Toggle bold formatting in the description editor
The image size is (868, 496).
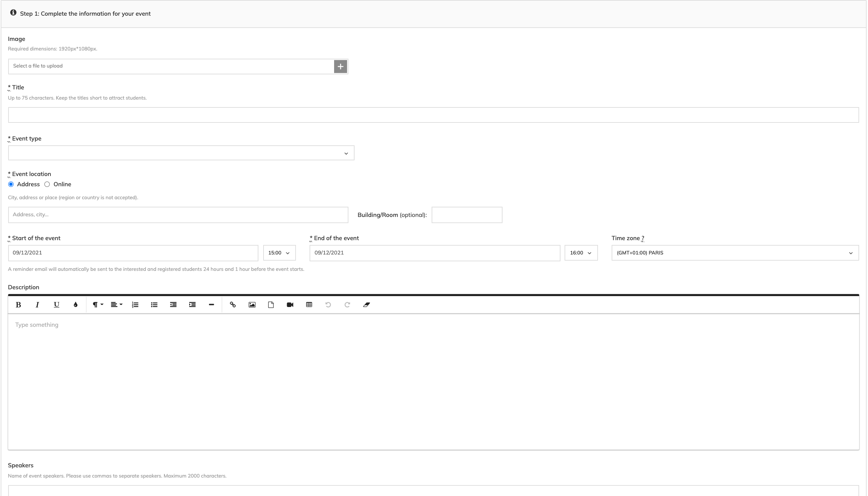click(18, 305)
